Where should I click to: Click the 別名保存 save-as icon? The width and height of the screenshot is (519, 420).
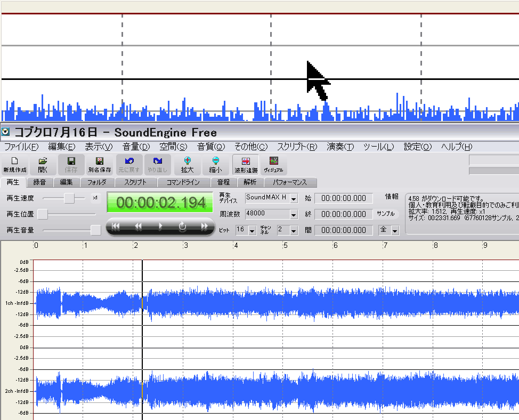(x=100, y=165)
